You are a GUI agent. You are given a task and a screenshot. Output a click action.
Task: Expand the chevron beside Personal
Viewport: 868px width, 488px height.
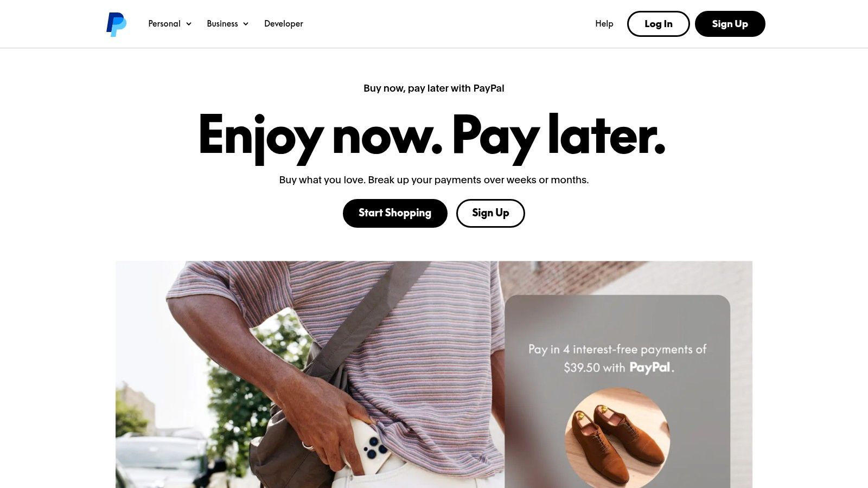pyautogui.click(x=189, y=24)
